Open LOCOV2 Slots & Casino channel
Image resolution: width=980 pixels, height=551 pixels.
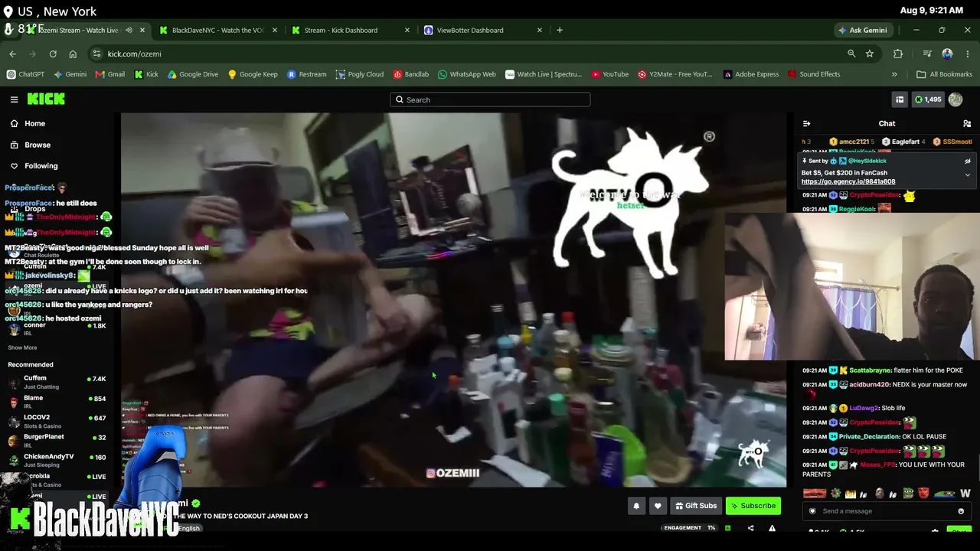[x=57, y=421]
